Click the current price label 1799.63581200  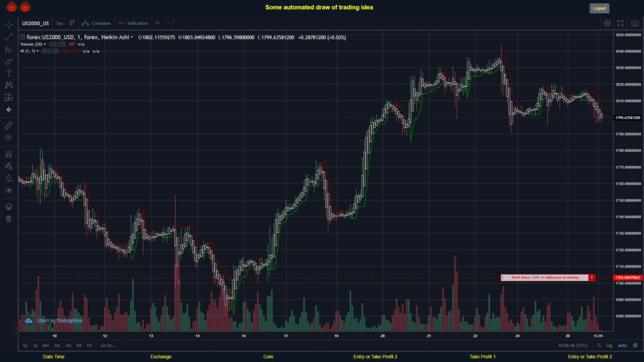click(628, 118)
